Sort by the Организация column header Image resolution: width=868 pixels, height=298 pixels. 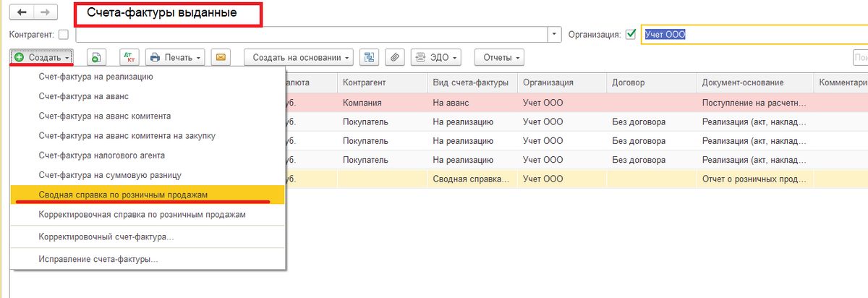click(x=561, y=82)
